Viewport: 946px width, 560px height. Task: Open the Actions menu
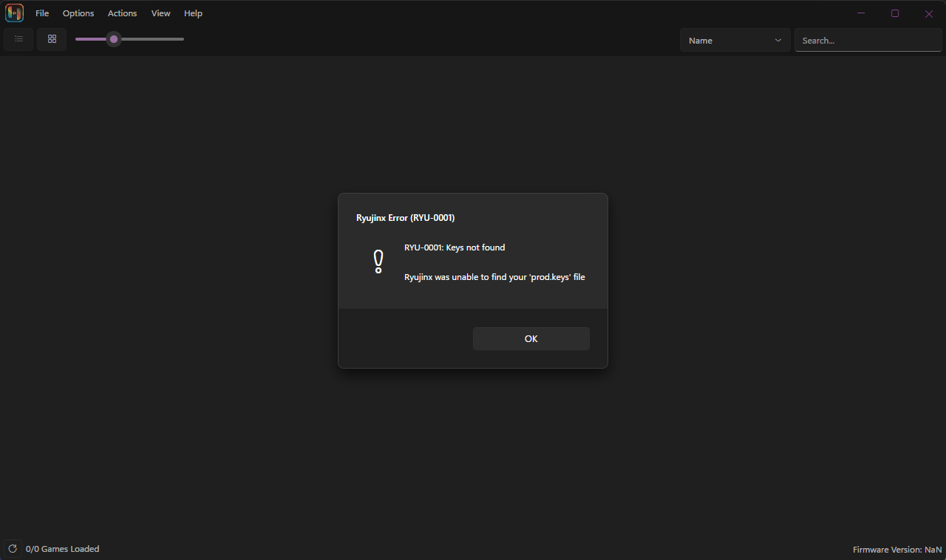click(x=122, y=13)
